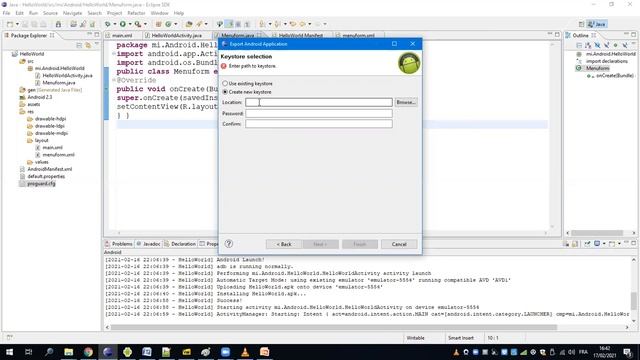Select drawable-hdpi folder in tree
The width and height of the screenshot is (640, 360).
pyautogui.click(x=50, y=119)
